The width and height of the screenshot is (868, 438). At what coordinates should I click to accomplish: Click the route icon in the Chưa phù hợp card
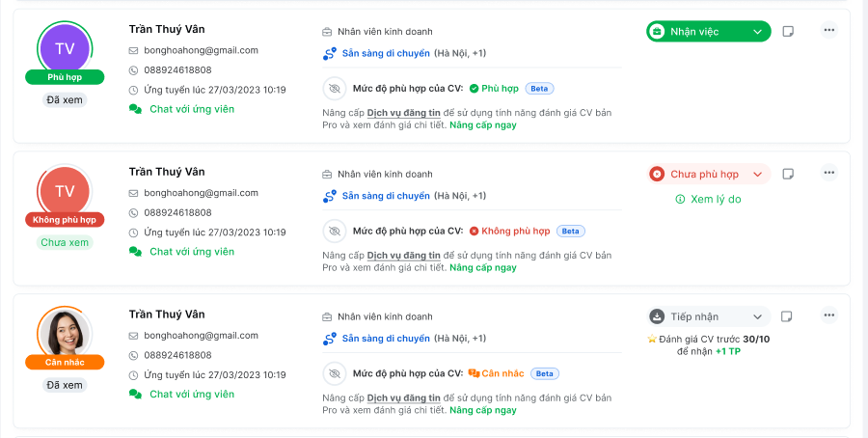(x=330, y=196)
